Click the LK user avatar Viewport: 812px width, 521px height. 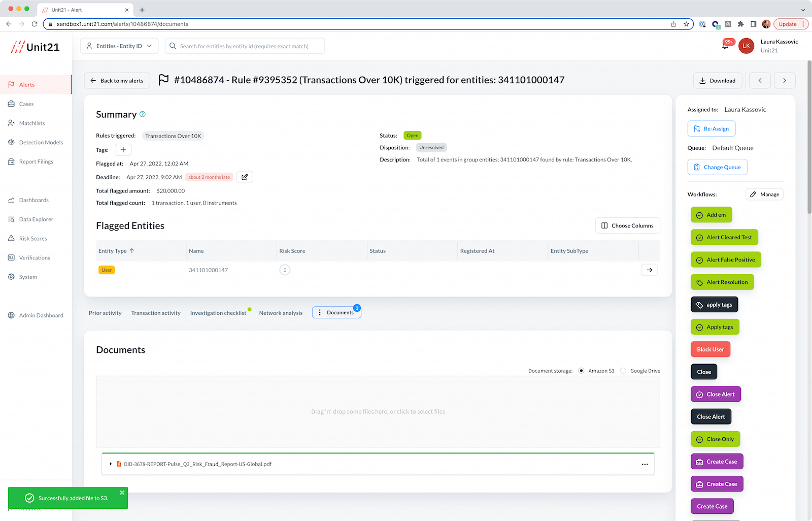(x=746, y=46)
